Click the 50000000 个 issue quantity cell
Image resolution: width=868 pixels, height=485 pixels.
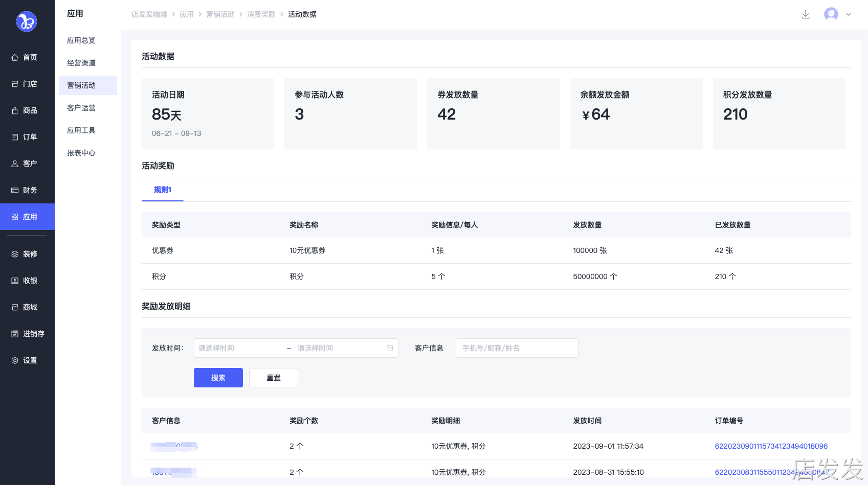click(595, 276)
